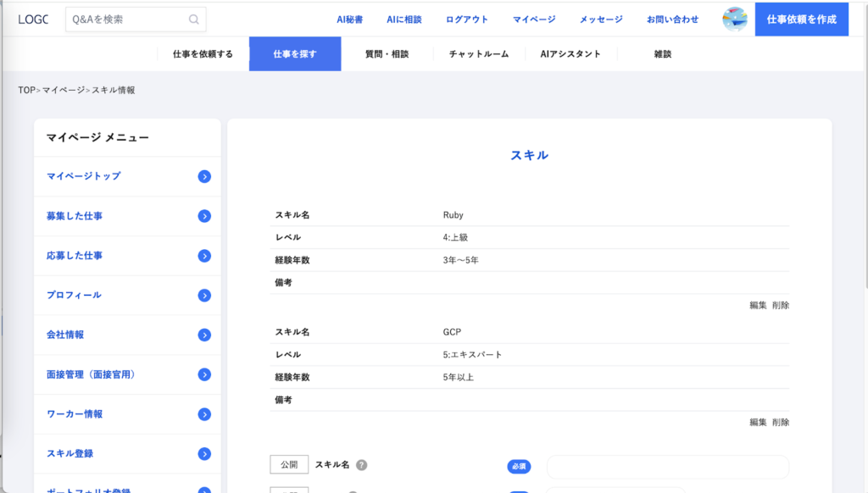Click 編集 for the Ruby skill
868x493 pixels.
[x=758, y=305]
